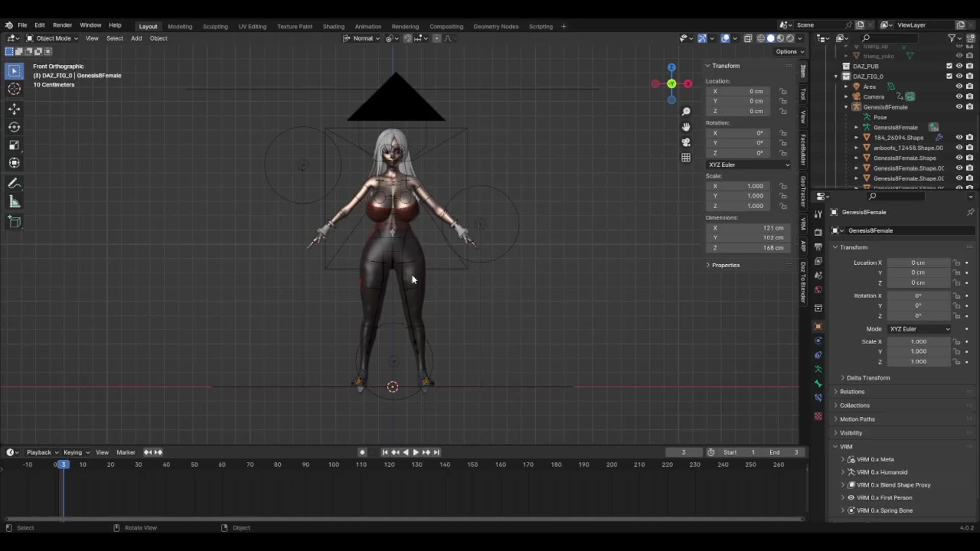
Task: Open the Object Properties tab in Properties editor
Action: (x=819, y=327)
